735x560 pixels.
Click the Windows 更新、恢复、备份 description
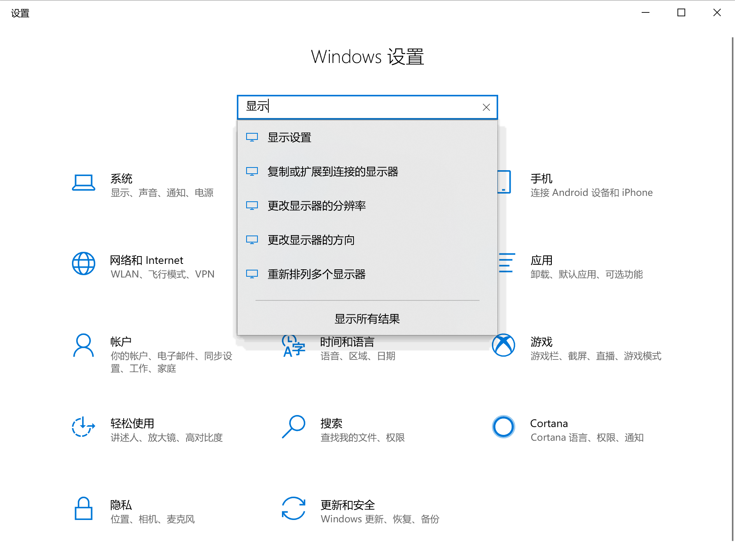(x=380, y=519)
